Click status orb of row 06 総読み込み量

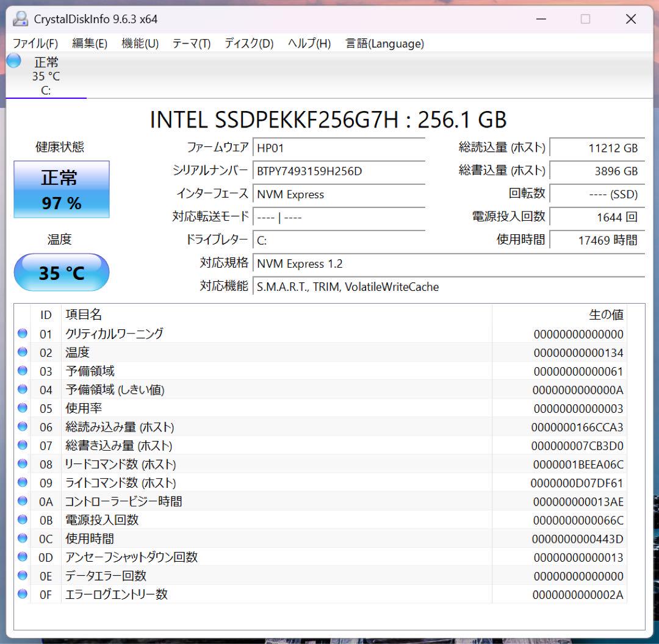point(23,426)
